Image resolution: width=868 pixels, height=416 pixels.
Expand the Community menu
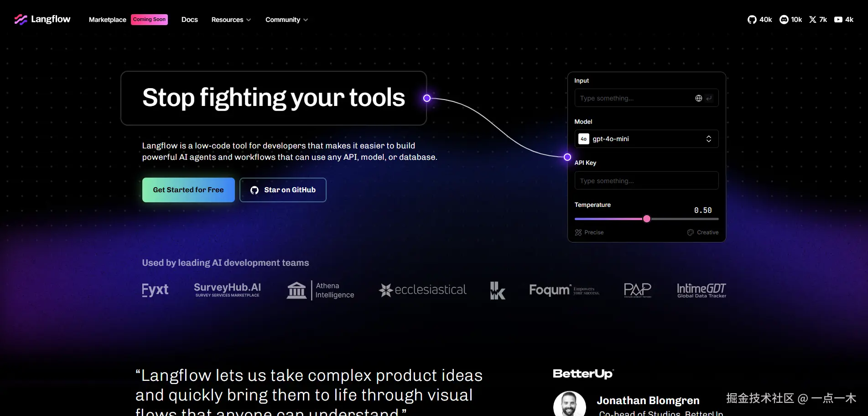click(x=286, y=20)
